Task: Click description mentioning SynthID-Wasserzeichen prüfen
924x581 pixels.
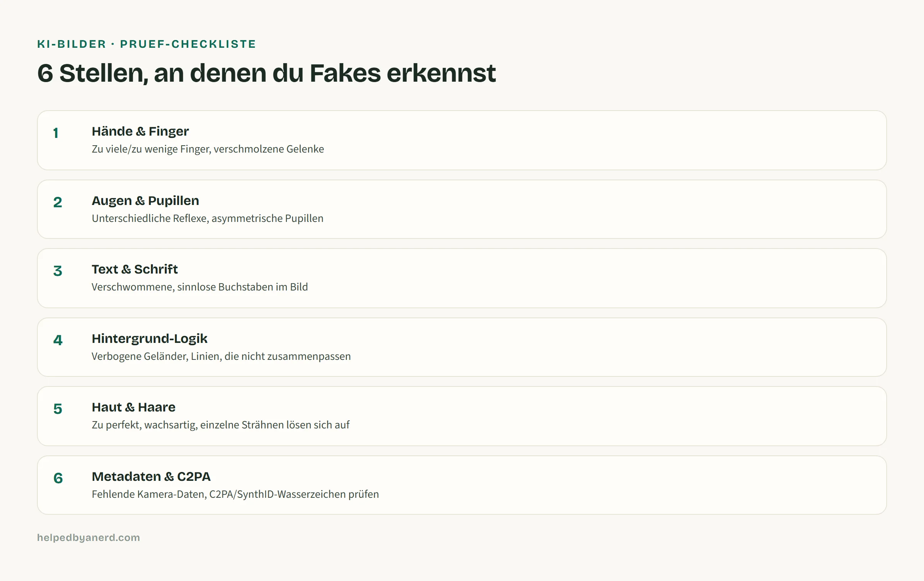Action: (x=235, y=494)
